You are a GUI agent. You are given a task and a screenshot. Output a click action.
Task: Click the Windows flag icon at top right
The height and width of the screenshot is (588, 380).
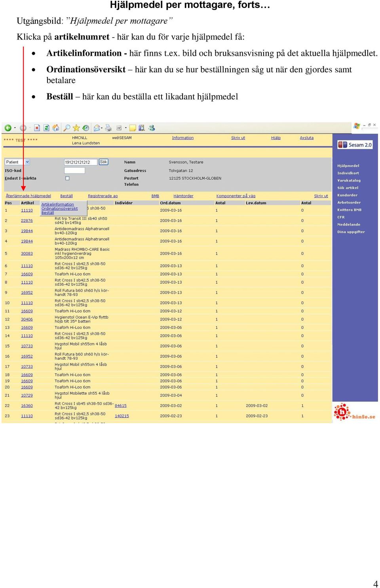pos(357,126)
